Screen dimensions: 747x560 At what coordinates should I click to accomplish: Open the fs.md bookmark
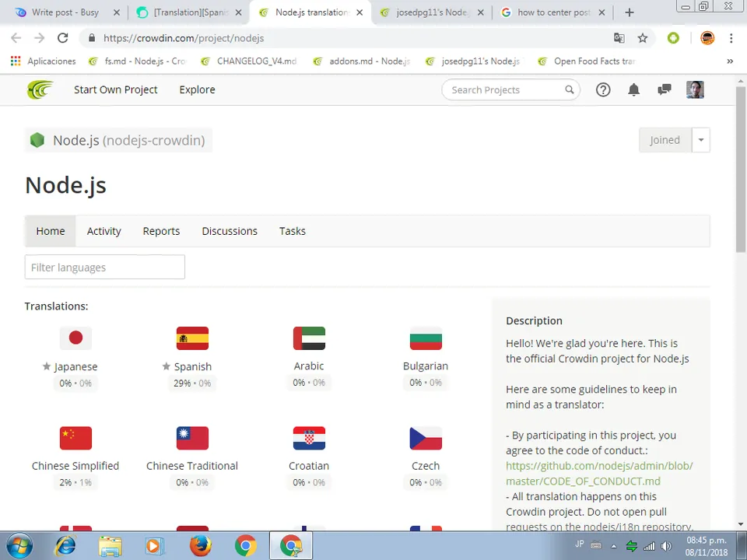click(x=139, y=61)
